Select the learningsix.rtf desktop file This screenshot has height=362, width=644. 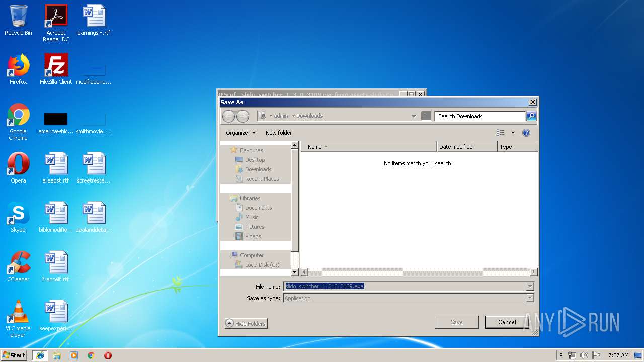point(94,20)
